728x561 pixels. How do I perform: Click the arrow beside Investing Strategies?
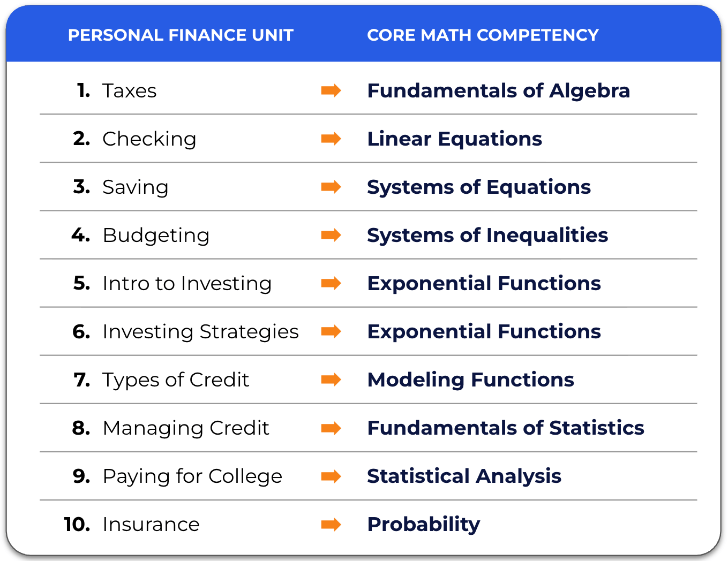click(331, 331)
